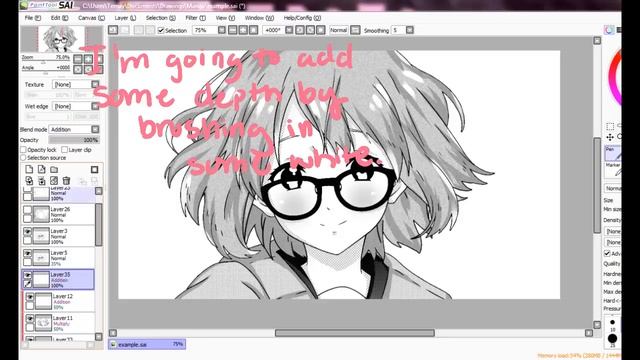This screenshot has height=360, width=640.
Task: Click the clear layer icon
Action: pos(54,180)
